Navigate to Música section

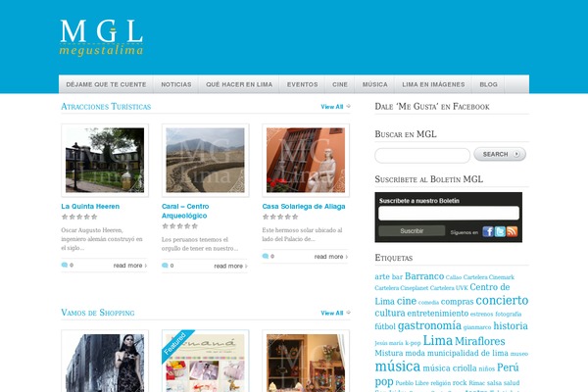coord(375,84)
